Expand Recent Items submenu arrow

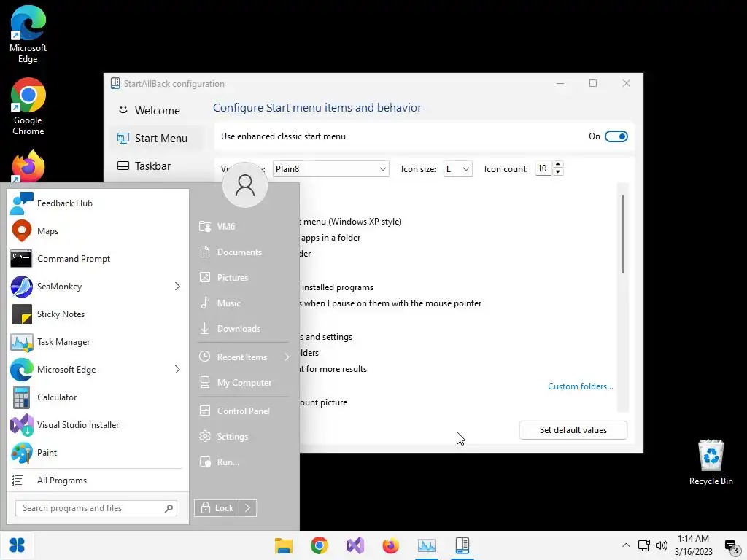click(x=287, y=357)
